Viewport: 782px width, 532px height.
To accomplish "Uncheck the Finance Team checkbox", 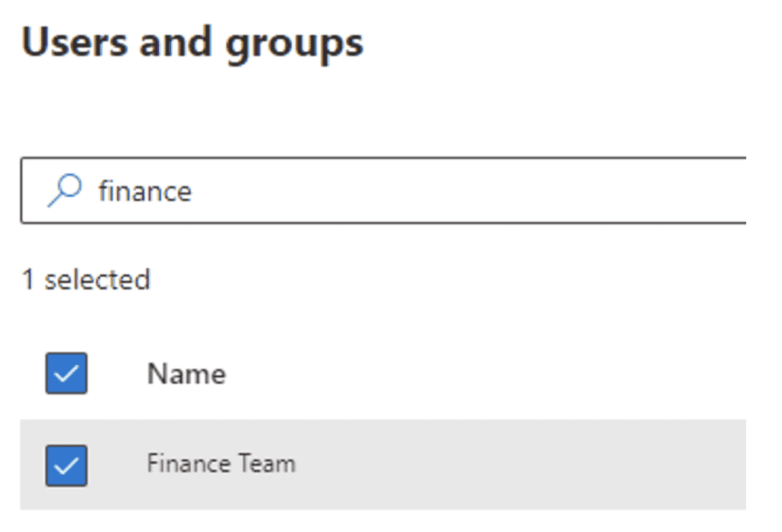I will pos(66,465).
